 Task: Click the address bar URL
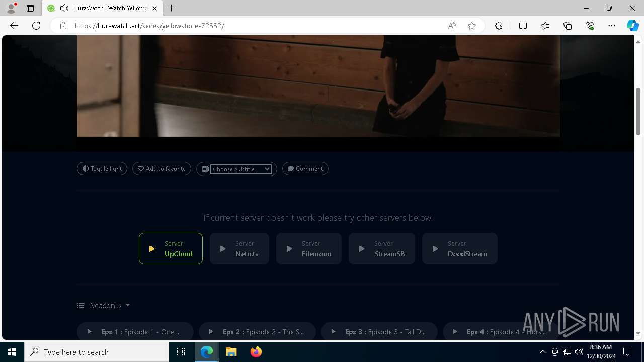149,26
